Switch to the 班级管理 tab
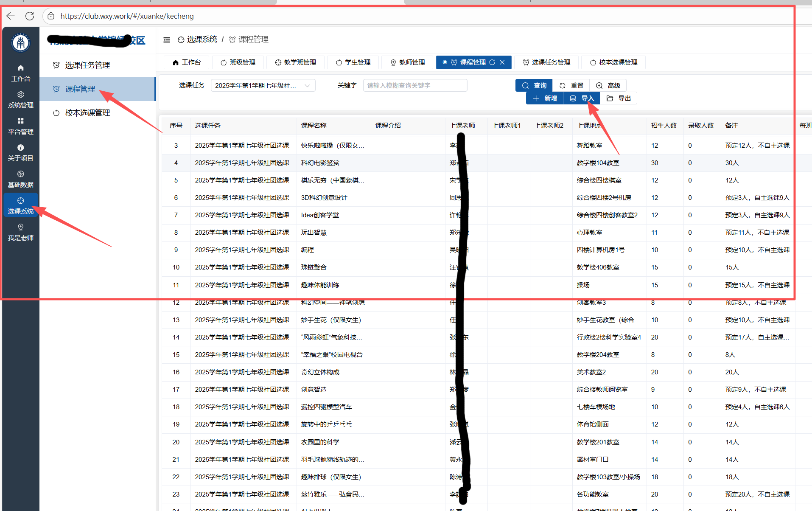 point(238,62)
